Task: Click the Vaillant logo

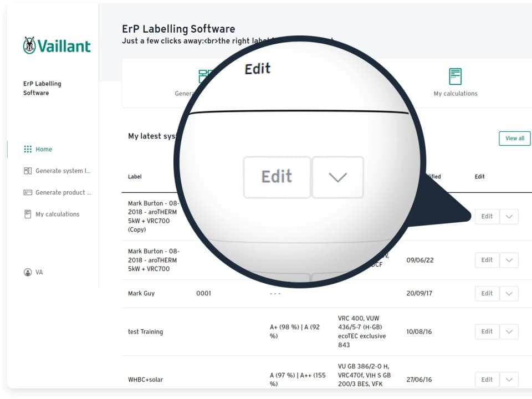Action: pos(57,45)
